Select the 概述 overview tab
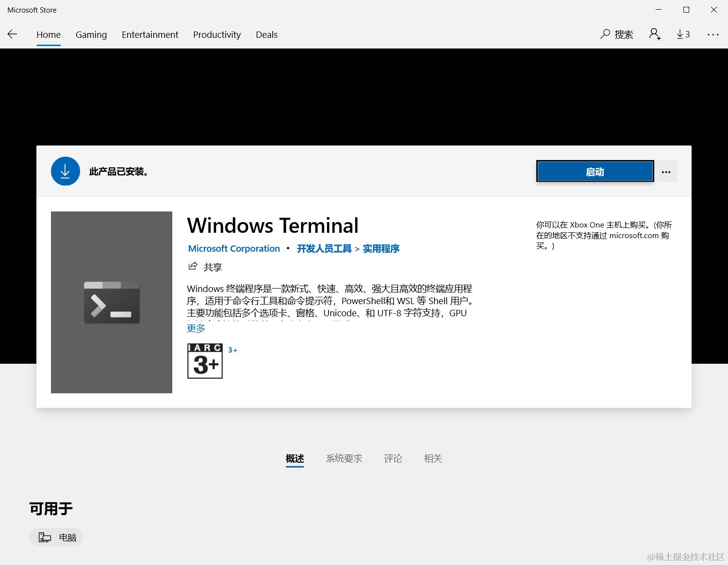The width and height of the screenshot is (728, 565). [295, 458]
